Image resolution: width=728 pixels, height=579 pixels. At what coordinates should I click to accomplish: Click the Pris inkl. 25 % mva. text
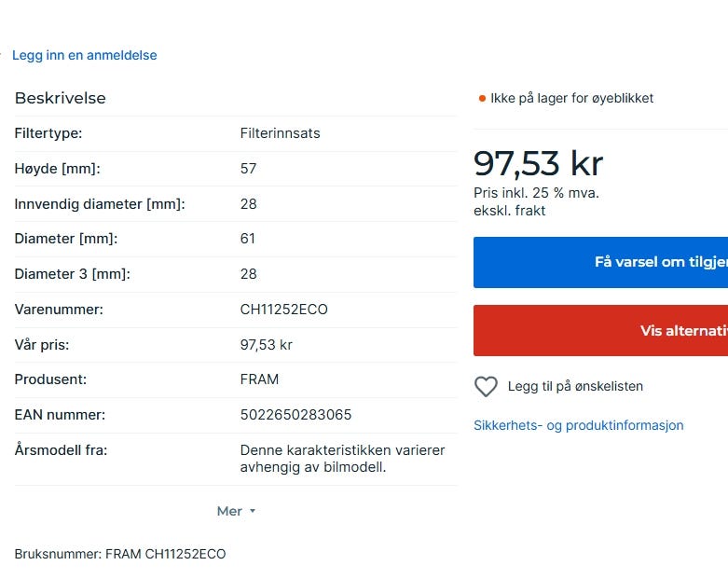click(x=536, y=193)
